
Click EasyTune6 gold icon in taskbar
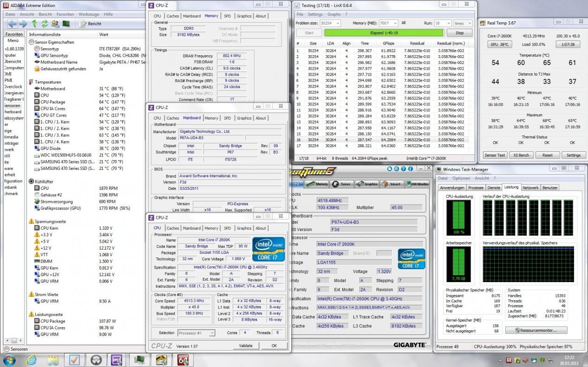pyautogui.click(x=161, y=360)
